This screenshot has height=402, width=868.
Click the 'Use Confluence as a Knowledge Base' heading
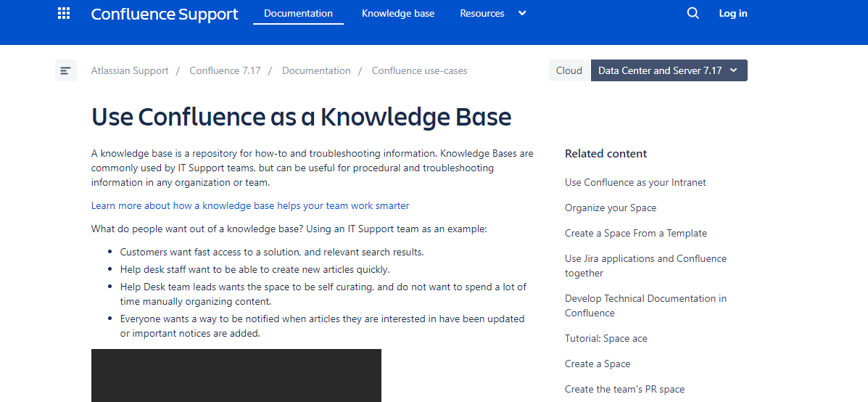point(301,118)
